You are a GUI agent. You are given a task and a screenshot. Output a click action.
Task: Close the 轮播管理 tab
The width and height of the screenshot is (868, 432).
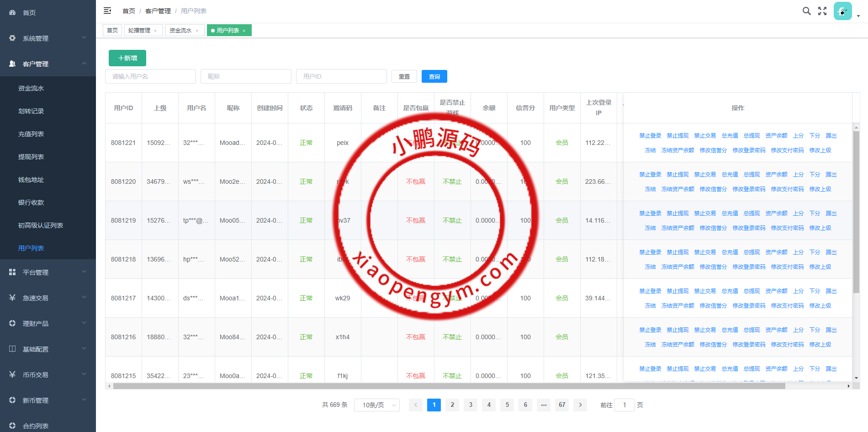click(155, 31)
